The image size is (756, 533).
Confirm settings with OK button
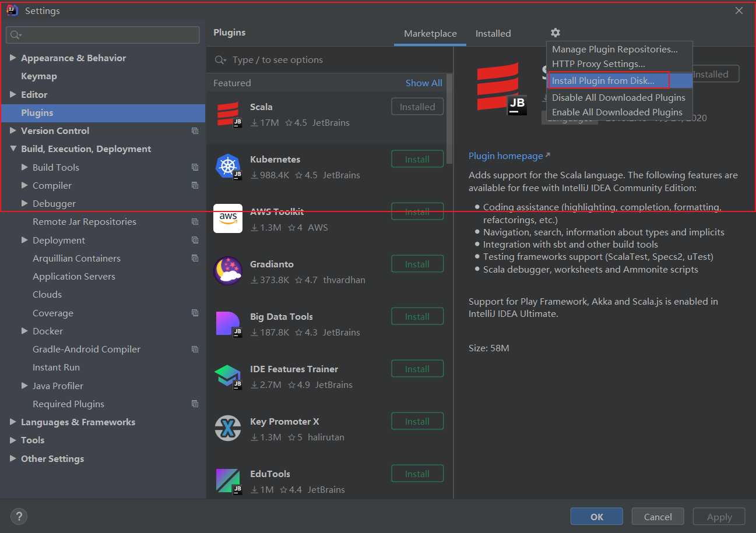point(596,517)
